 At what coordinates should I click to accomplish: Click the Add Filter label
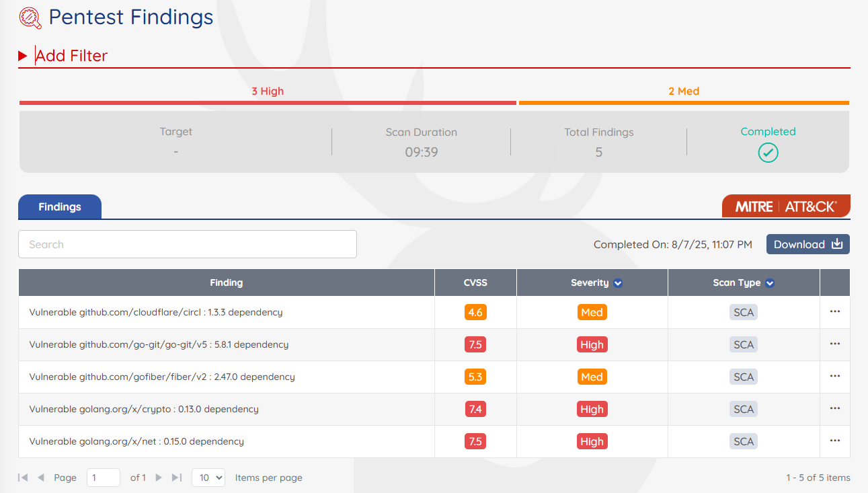[72, 56]
